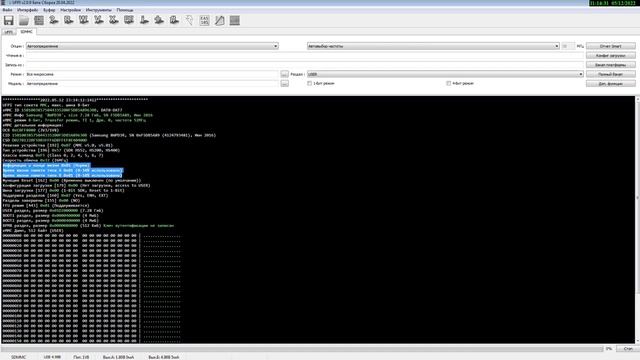This screenshot has height=360, width=640.
Task: Click the RPMB раздел, размер line
Action: coord(88,225)
